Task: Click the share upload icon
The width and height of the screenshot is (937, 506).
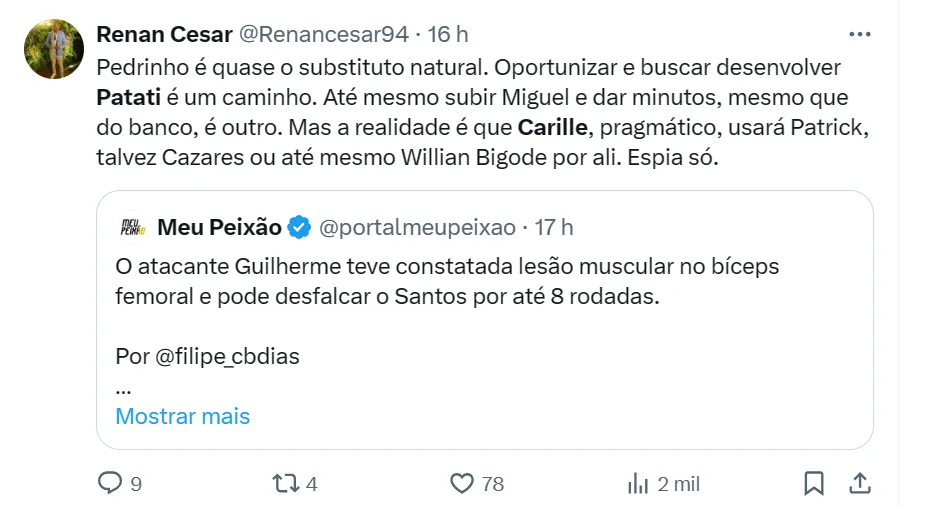Action: pyautogui.click(x=857, y=484)
